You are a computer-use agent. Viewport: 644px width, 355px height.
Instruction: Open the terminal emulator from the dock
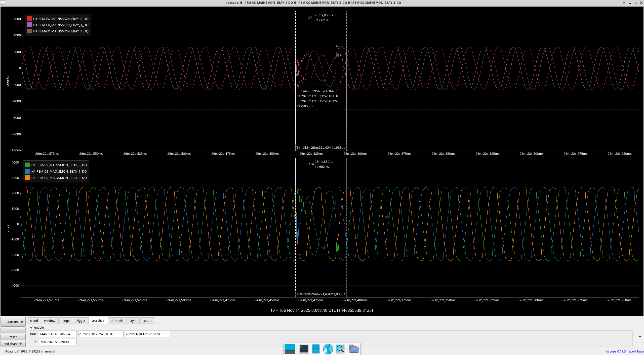(x=304, y=349)
